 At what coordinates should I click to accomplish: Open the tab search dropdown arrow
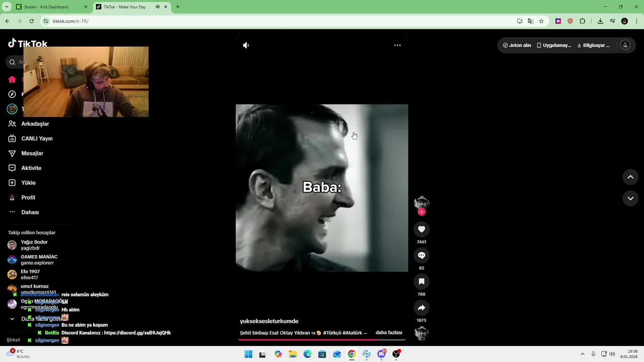(7, 7)
